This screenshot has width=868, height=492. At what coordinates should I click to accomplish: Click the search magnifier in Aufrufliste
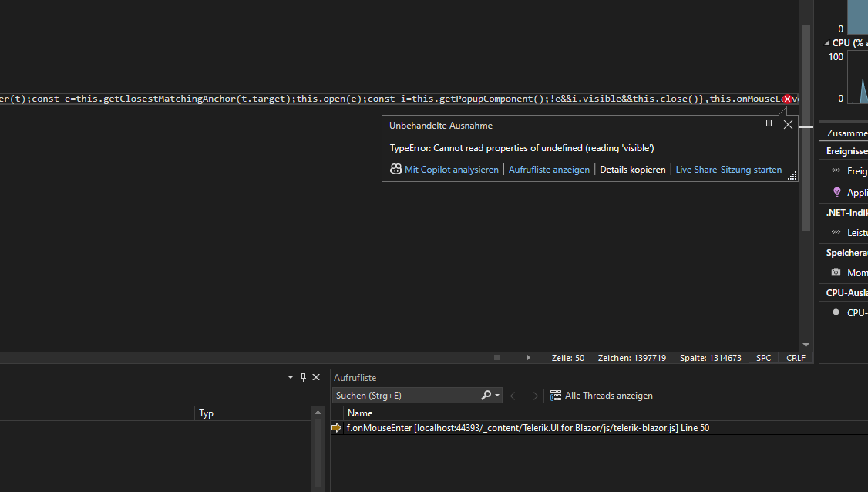(x=486, y=396)
